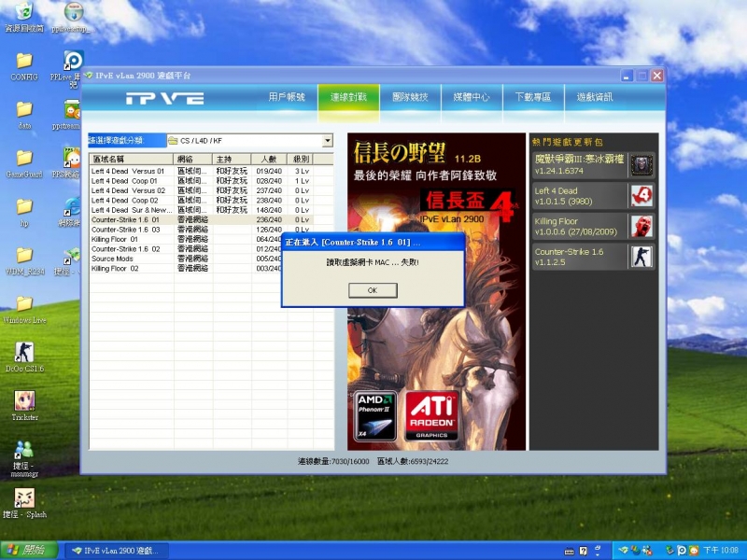Select Counter-Strike 1.6 03 row
Screen dimensions: 747x560
click(211, 230)
